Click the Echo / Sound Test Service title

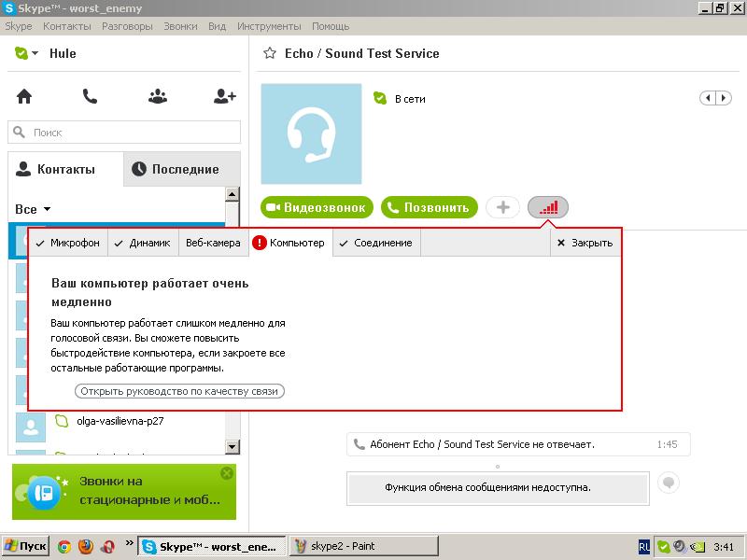tap(362, 53)
